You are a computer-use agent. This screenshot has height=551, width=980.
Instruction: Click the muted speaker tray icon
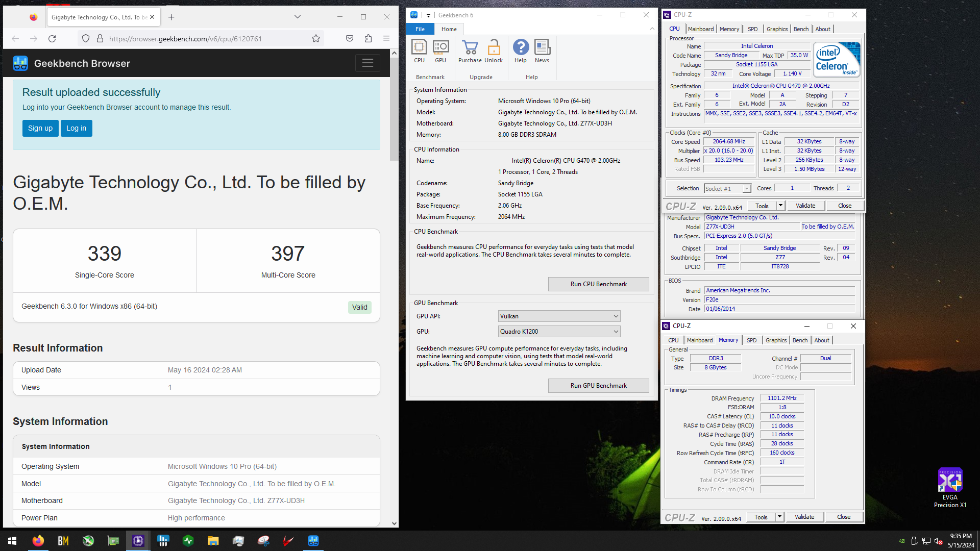[x=938, y=541]
